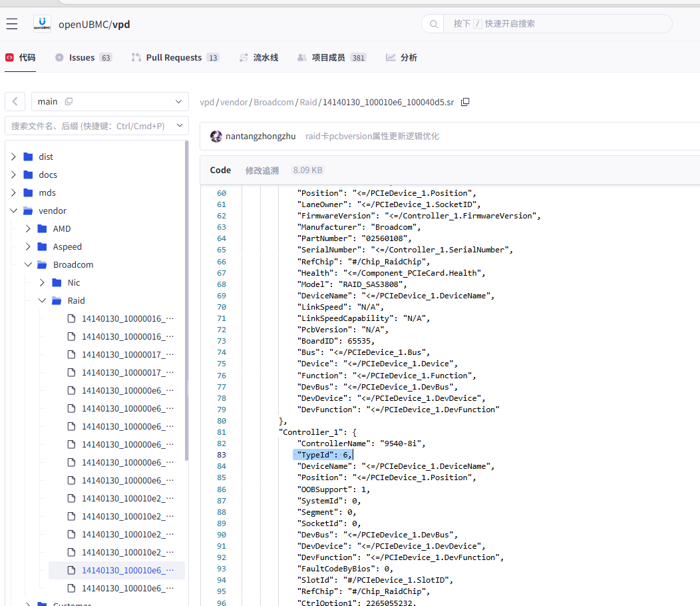Open the 代码 code tab
700x606 pixels.
pyautogui.click(x=21, y=58)
